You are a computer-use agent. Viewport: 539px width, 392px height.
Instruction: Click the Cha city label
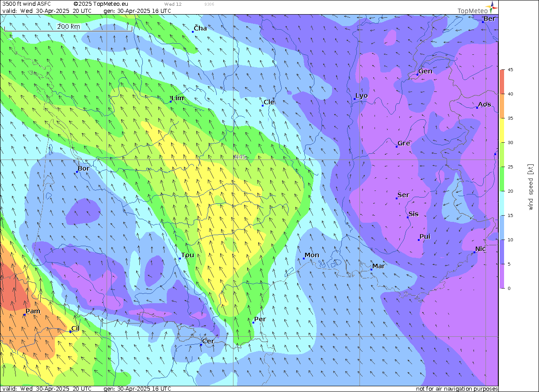coord(200,28)
